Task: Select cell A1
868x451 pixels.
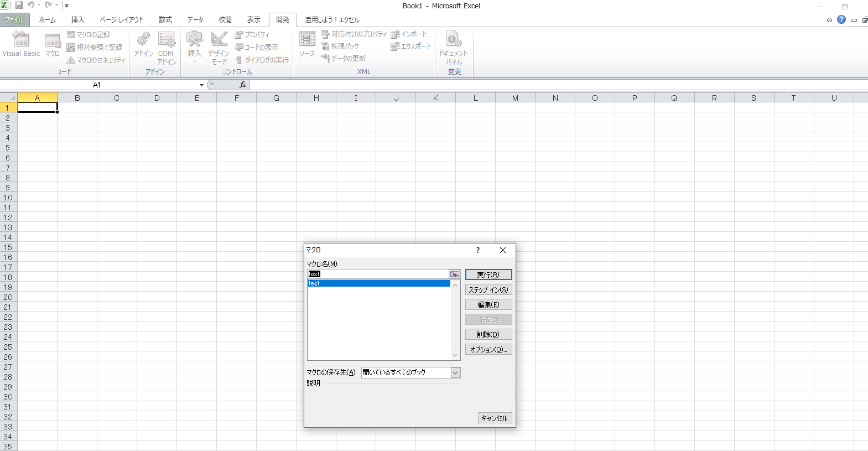Action: coord(38,108)
